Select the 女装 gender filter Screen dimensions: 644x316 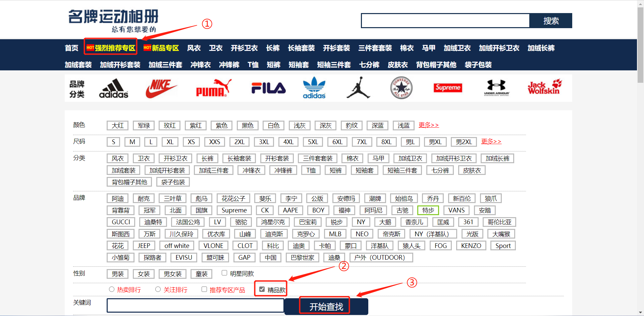coord(144,274)
